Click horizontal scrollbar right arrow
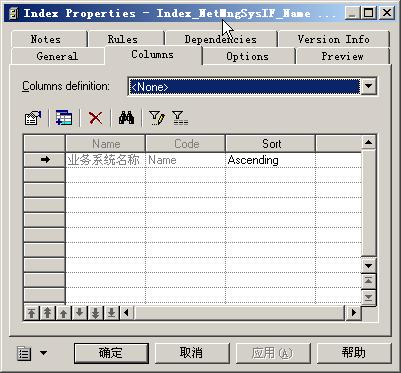The image size is (401, 373). [x=354, y=313]
